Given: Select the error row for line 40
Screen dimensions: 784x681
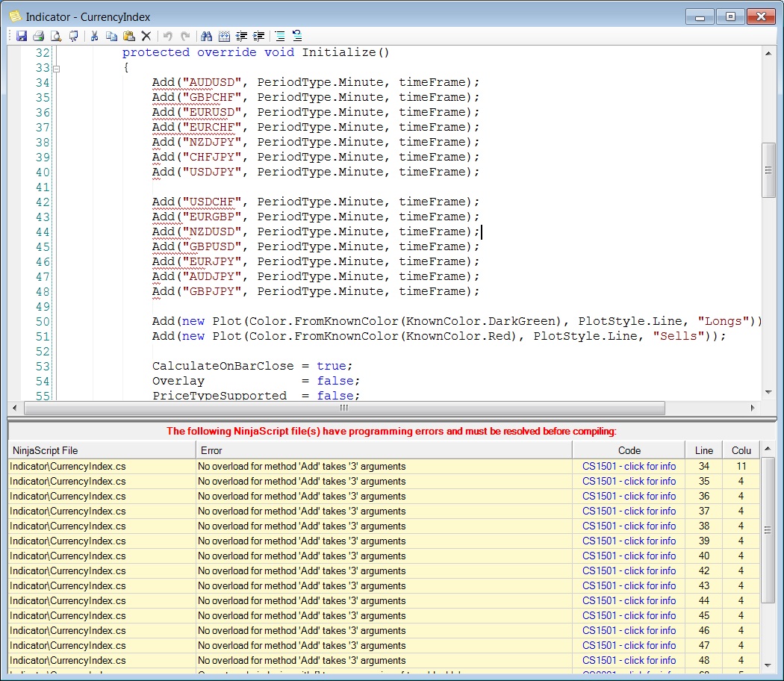Looking at the screenshot, I should tap(384, 556).
